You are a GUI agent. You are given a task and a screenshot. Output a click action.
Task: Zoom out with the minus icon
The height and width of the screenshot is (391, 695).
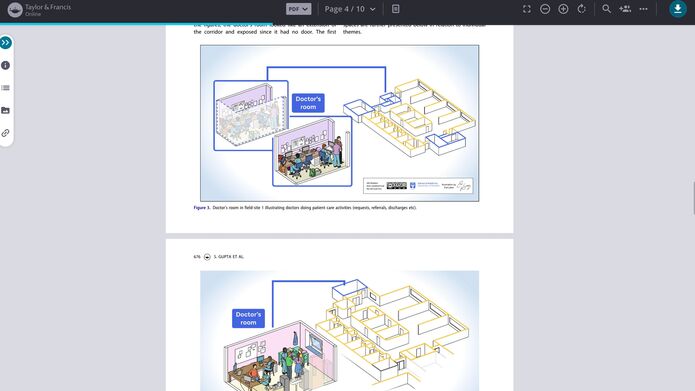pos(545,9)
